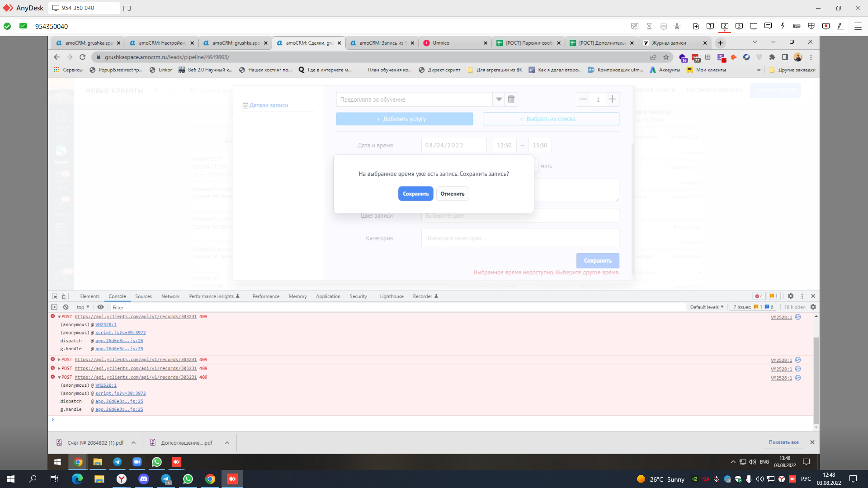868x488 pixels.
Task: Open the Performance insights tab
Action: coord(214,296)
